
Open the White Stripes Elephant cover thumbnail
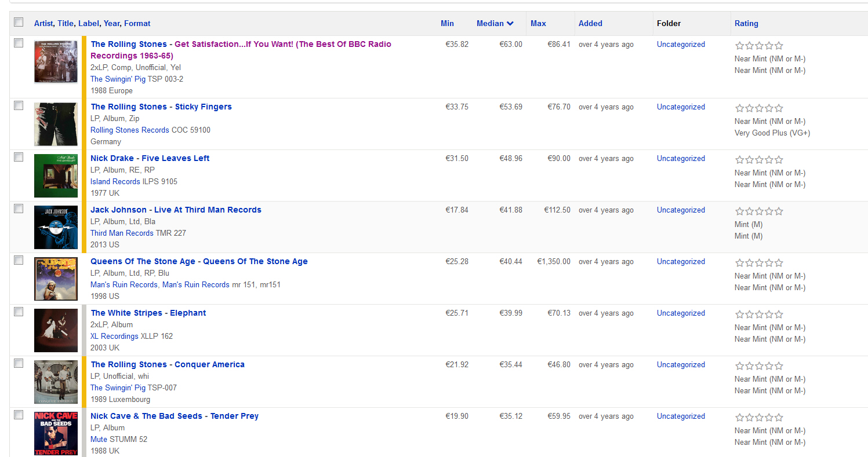coord(56,331)
